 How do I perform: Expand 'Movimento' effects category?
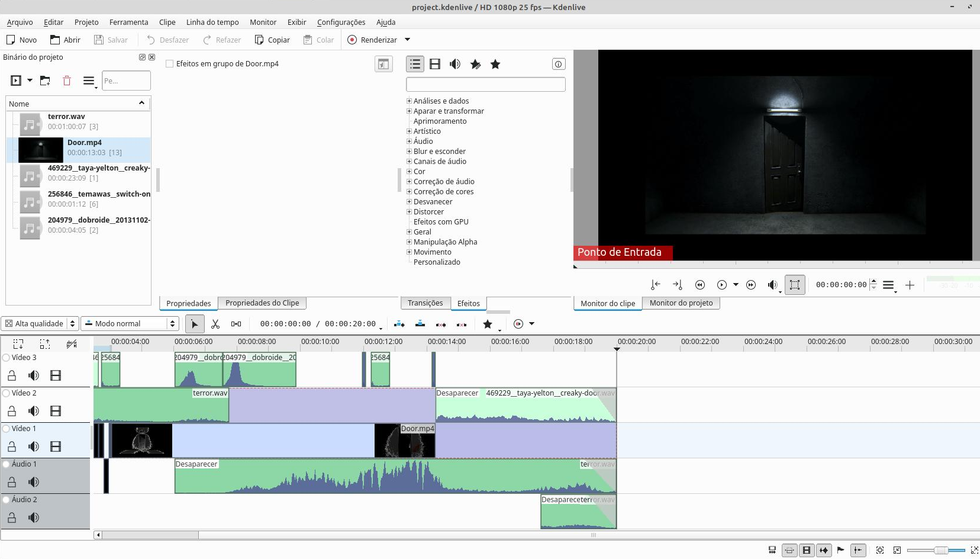409,252
